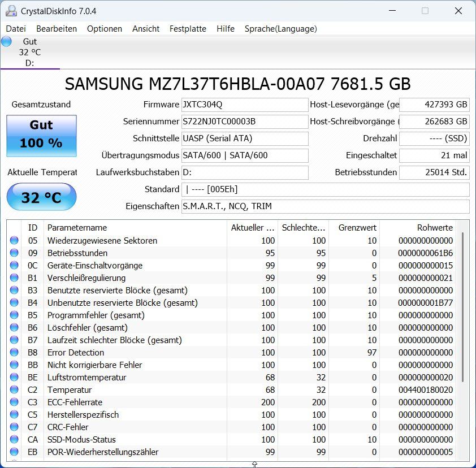The width and height of the screenshot is (476, 468).
Task: Select the SSD-Modus-Status parameter name
Action: click(x=81, y=440)
